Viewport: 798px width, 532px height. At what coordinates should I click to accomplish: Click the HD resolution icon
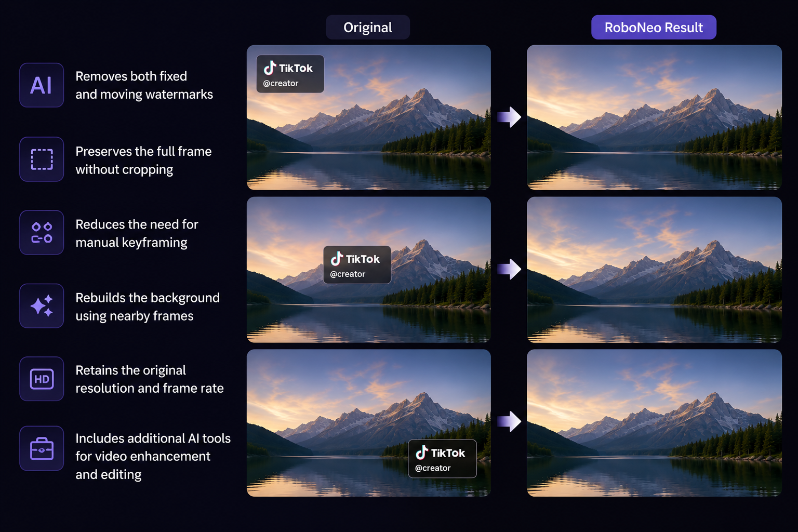pyautogui.click(x=42, y=379)
